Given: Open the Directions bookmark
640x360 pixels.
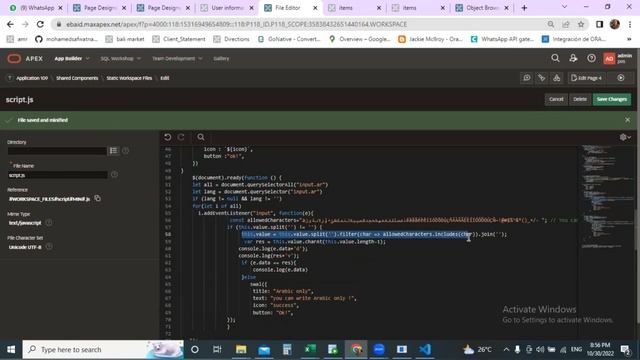Looking at the screenshot, I should [231, 39].
